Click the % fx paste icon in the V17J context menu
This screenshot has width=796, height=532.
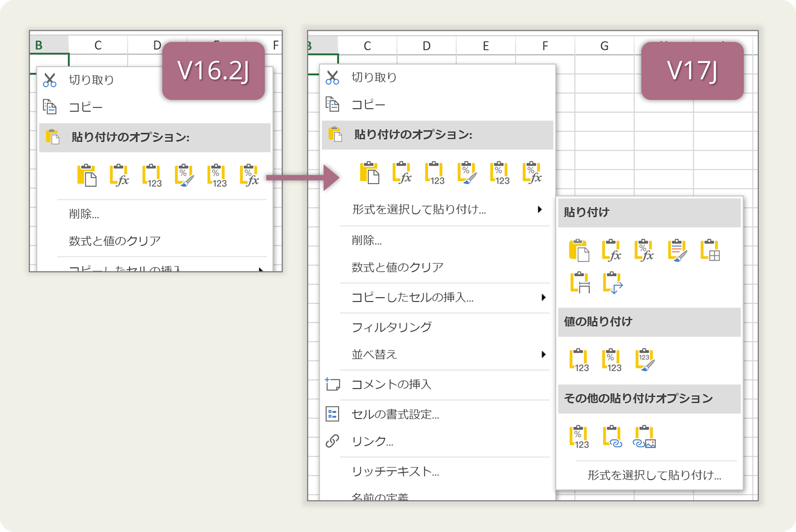click(532, 173)
